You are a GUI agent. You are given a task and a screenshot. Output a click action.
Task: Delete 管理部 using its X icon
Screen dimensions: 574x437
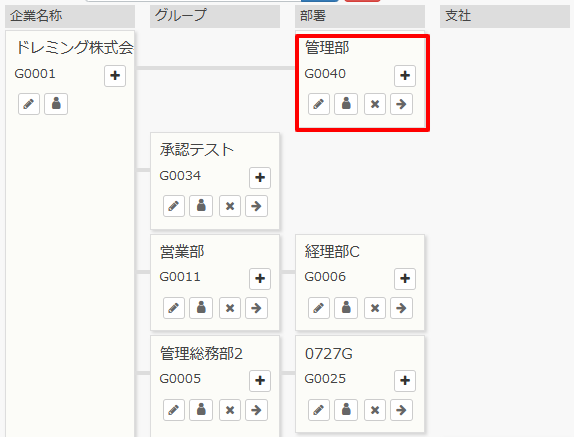coord(375,104)
